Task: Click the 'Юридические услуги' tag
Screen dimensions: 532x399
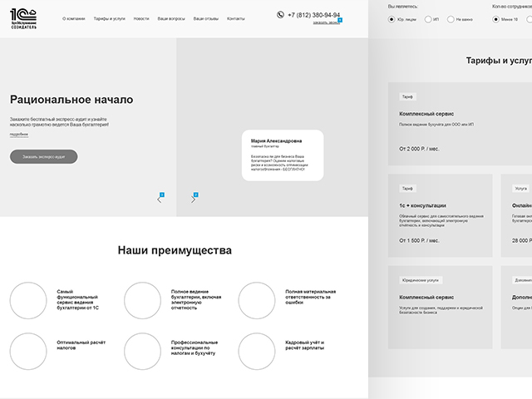Action: (421, 280)
